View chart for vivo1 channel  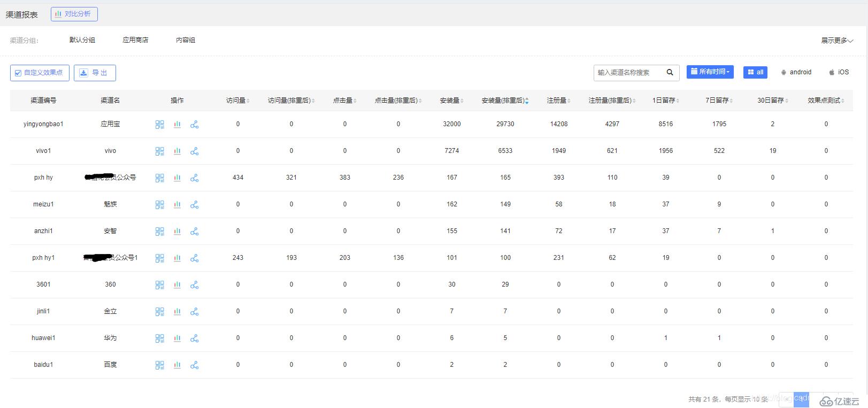click(x=177, y=151)
